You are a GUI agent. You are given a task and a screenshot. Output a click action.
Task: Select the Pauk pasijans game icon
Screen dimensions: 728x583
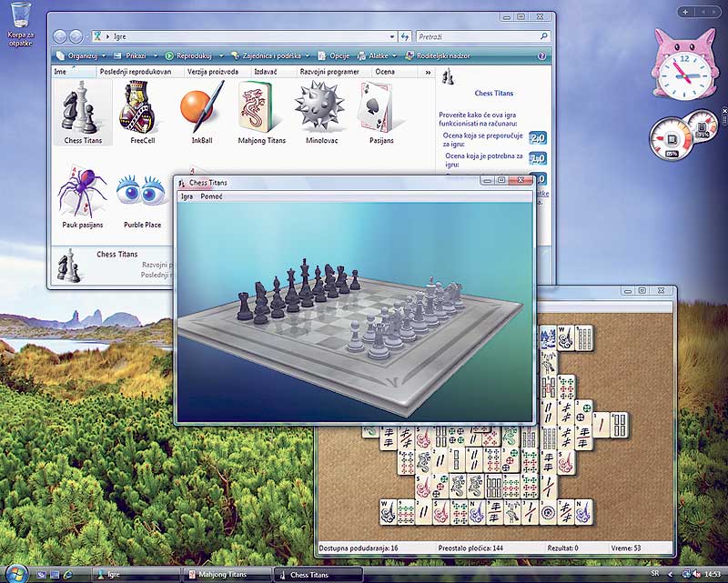click(x=83, y=197)
